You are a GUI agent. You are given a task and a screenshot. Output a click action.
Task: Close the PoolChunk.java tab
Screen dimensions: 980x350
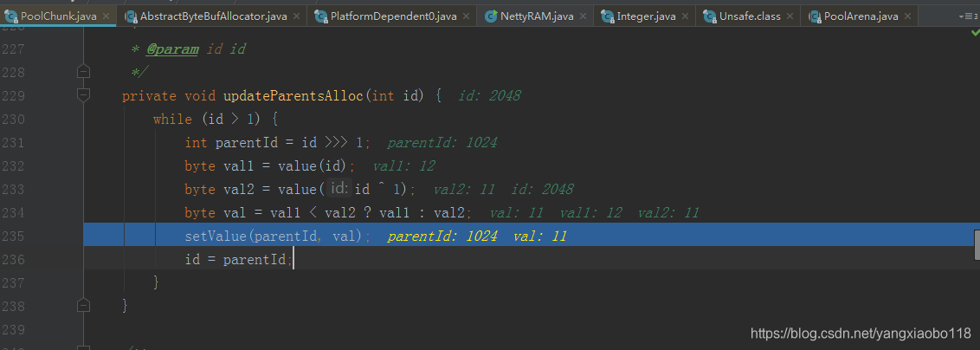[x=106, y=16]
